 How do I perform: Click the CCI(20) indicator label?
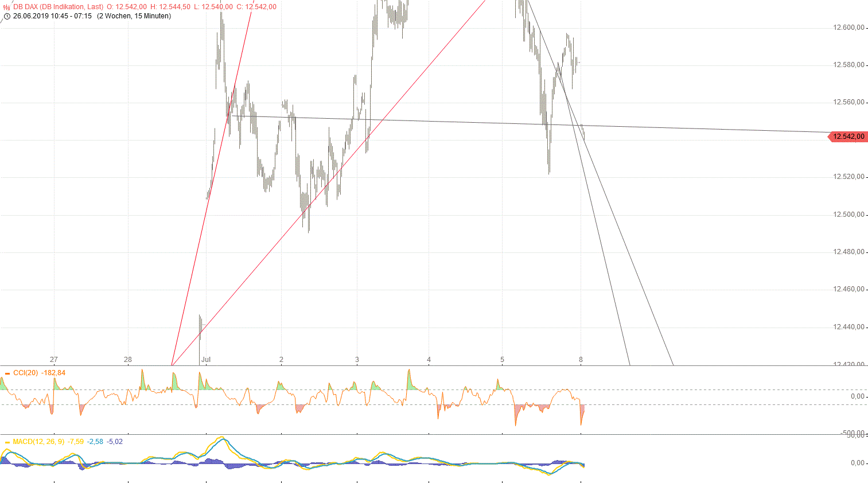[x=26, y=373]
